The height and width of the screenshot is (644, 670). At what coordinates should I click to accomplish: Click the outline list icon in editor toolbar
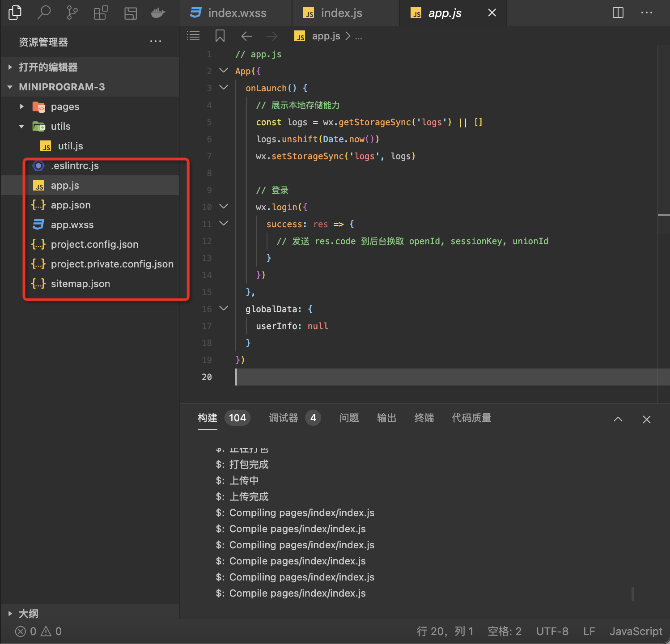(193, 36)
